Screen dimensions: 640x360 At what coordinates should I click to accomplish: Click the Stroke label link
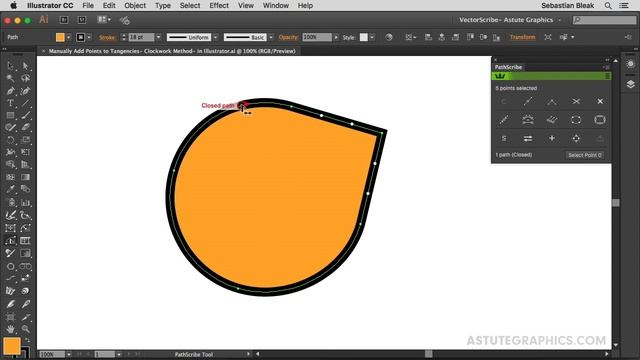pyautogui.click(x=107, y=37)
